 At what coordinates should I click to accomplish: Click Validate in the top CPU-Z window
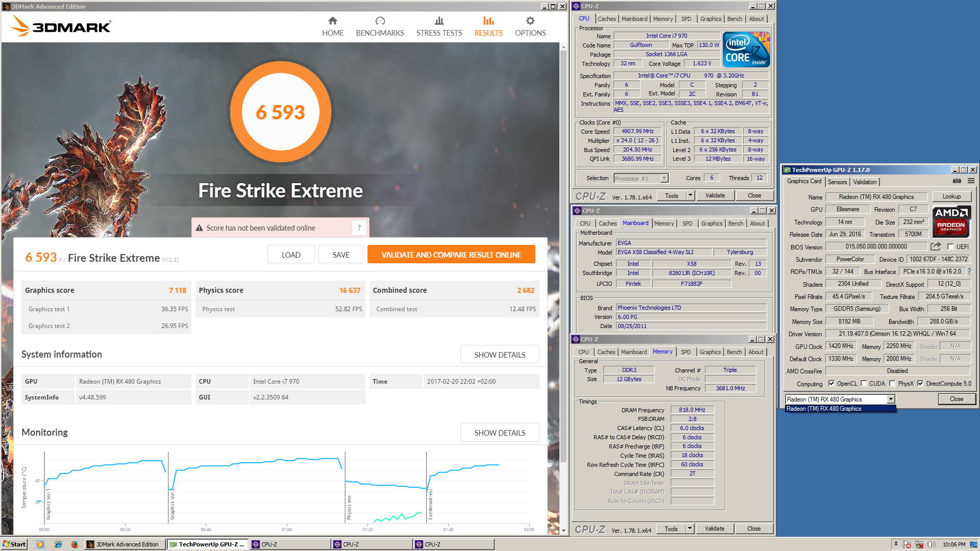point(715,195)
